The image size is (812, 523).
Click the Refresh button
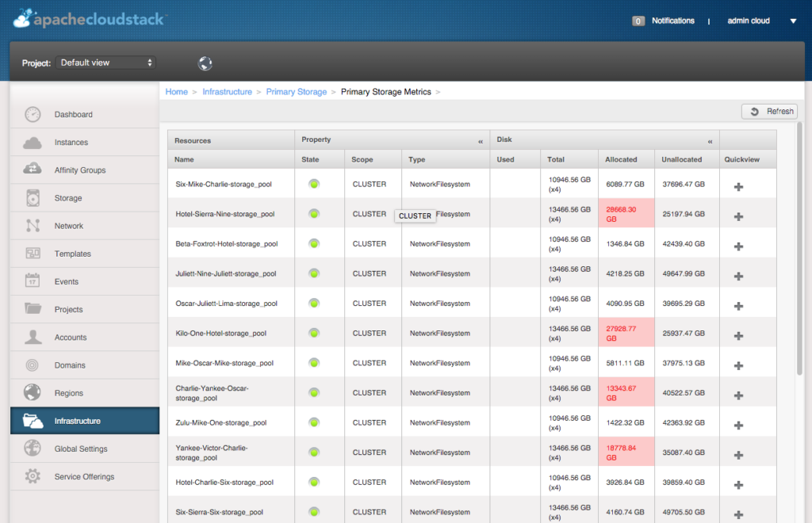pyautogui.click(x=768, y=111)
